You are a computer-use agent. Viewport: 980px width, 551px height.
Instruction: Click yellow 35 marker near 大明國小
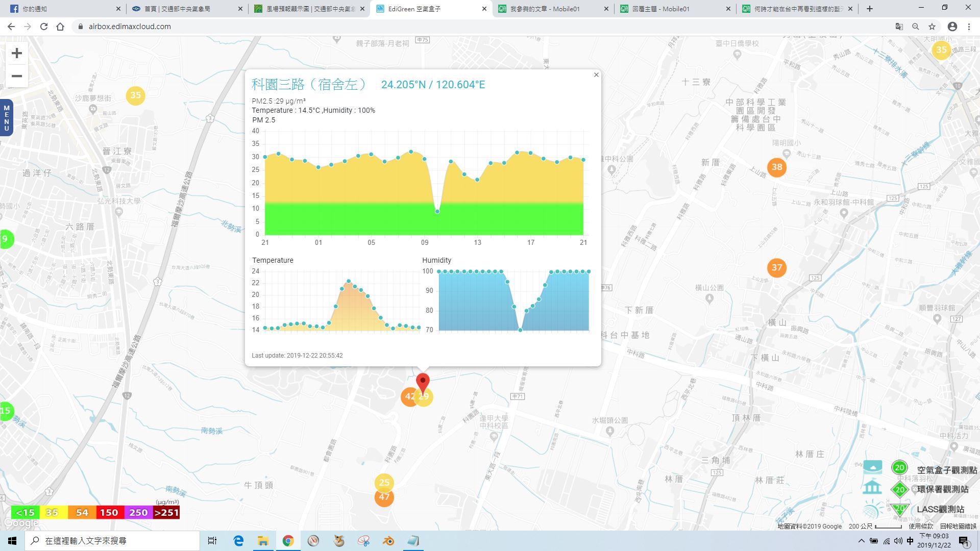tap(941, 50)
